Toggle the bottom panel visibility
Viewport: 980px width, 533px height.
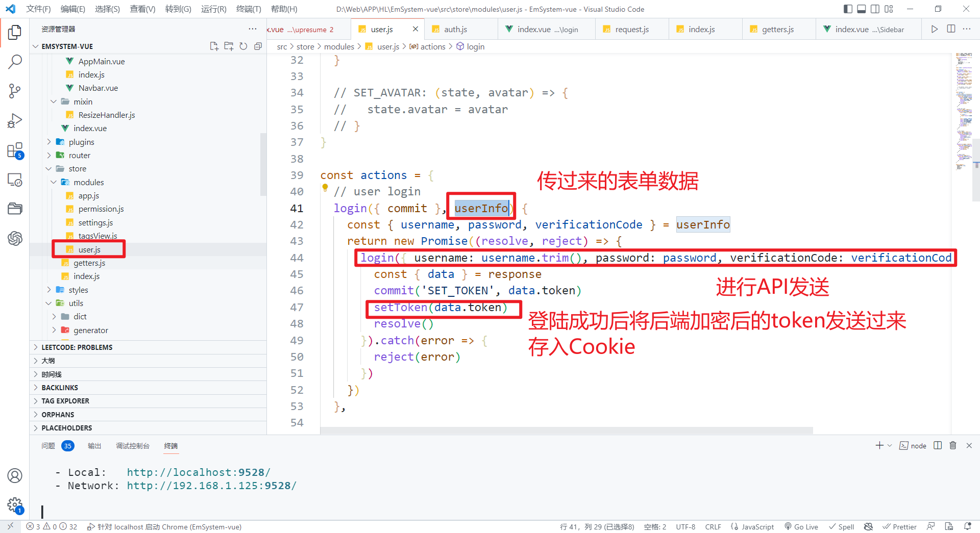click(x=862, y=9)
